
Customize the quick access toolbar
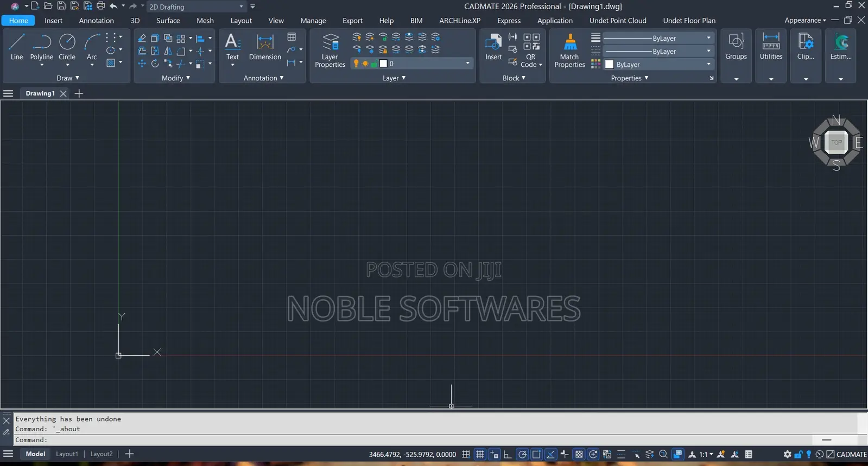(x=252, y=7)
